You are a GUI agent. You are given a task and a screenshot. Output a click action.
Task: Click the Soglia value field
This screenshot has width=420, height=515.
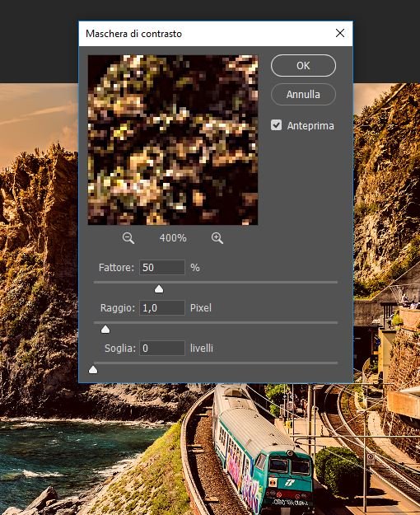pos(162,349)
